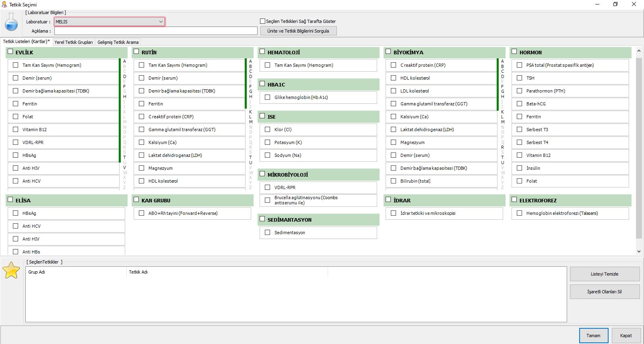The height and width of the screenshot is (344, 644).
Task: Jump to letter T in EVLİLK index
Action: tap(124, 157)
